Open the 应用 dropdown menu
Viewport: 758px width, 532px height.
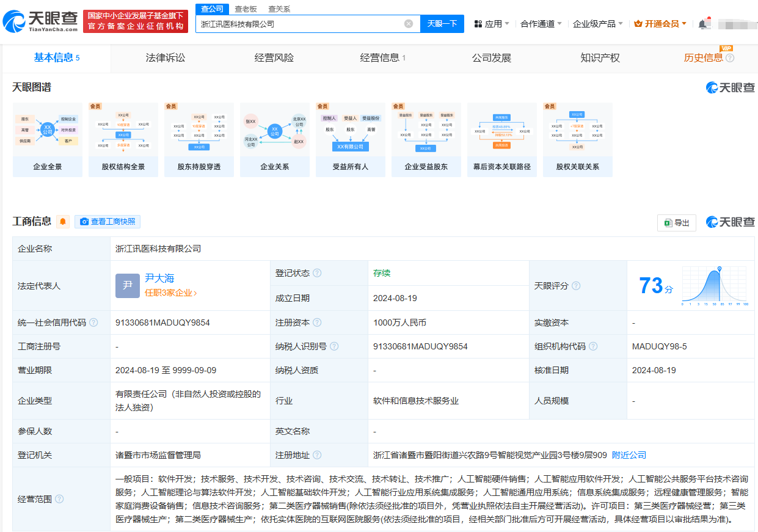(492, 24)
